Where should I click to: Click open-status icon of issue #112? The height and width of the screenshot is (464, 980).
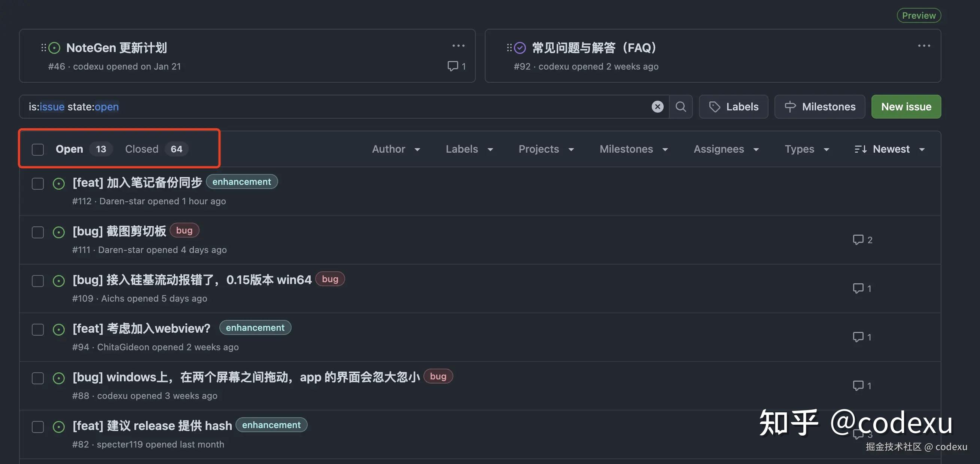point(59,184)
